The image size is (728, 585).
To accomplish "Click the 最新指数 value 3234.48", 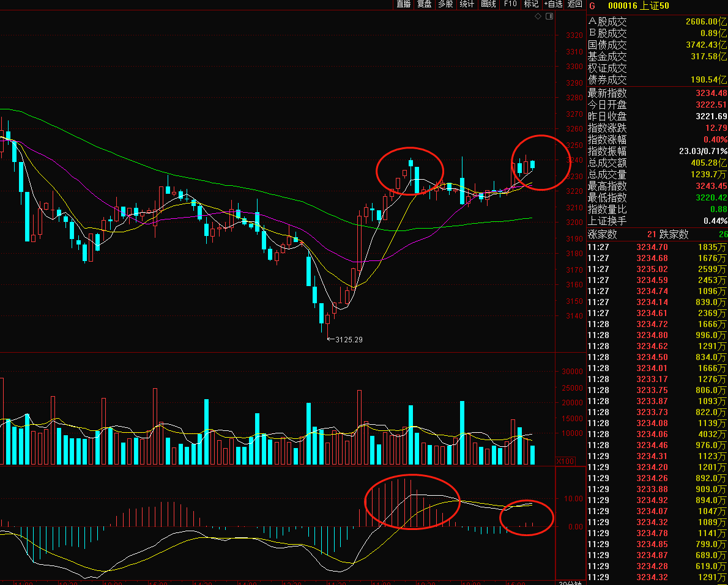I will coord(711,94).
